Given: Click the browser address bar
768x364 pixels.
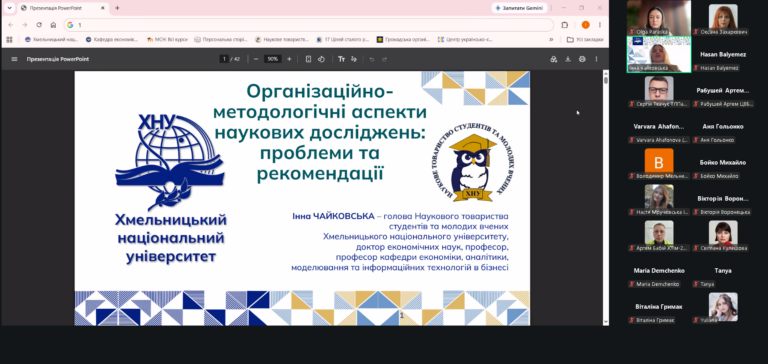Looking at the screenshot, I should click(x=309, y=25).
